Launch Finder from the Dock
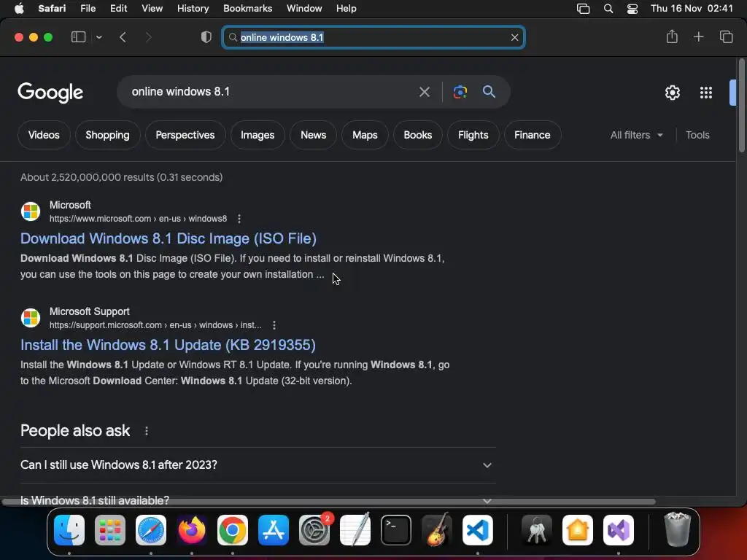Screen dimensions: 747x560 coord(69,530)
